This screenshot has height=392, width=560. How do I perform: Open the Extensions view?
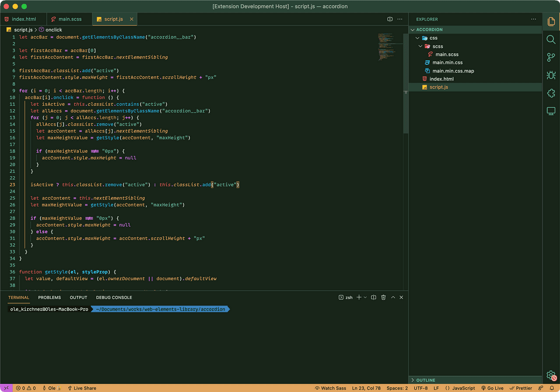[551, 93]
